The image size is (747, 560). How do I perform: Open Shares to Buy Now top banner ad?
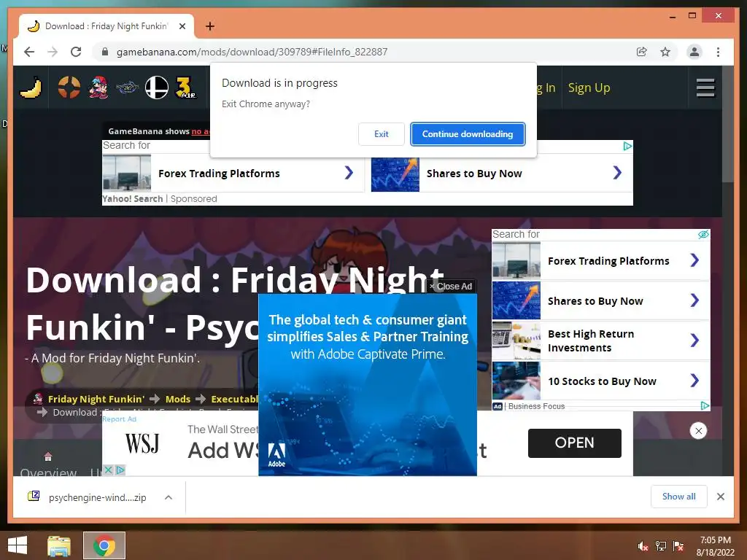(502, 173)
